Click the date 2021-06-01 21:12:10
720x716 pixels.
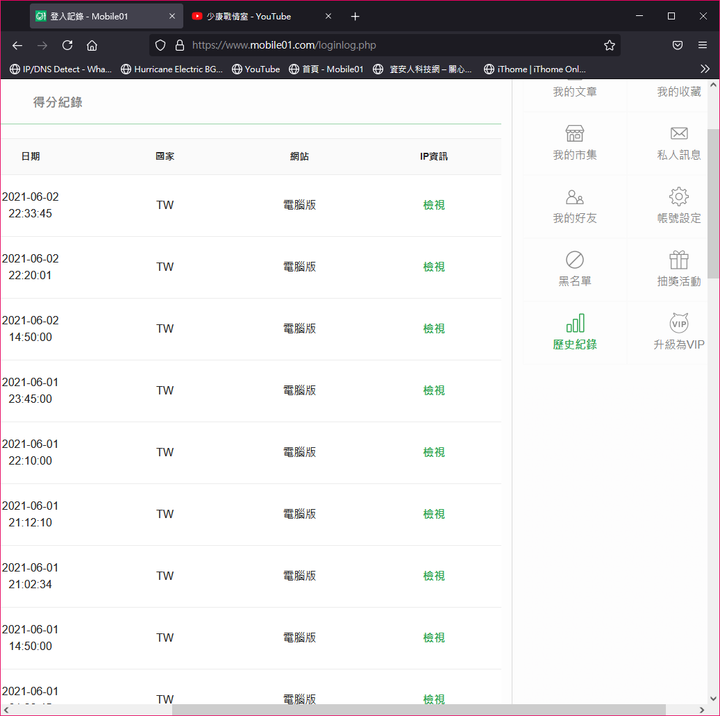click(30, 514)
